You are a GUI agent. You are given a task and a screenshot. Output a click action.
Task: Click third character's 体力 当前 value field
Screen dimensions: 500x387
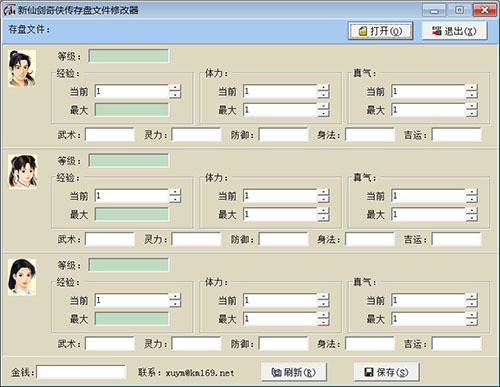tap(280, 300)
